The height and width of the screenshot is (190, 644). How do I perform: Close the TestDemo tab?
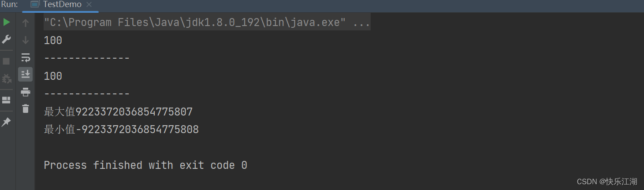pyautogui.click(x=89, y=5)
